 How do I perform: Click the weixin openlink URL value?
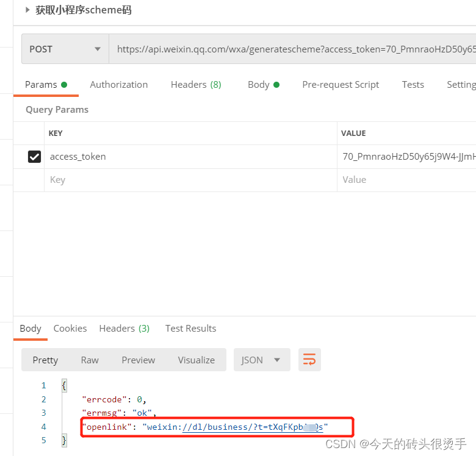tap(235, 427)
